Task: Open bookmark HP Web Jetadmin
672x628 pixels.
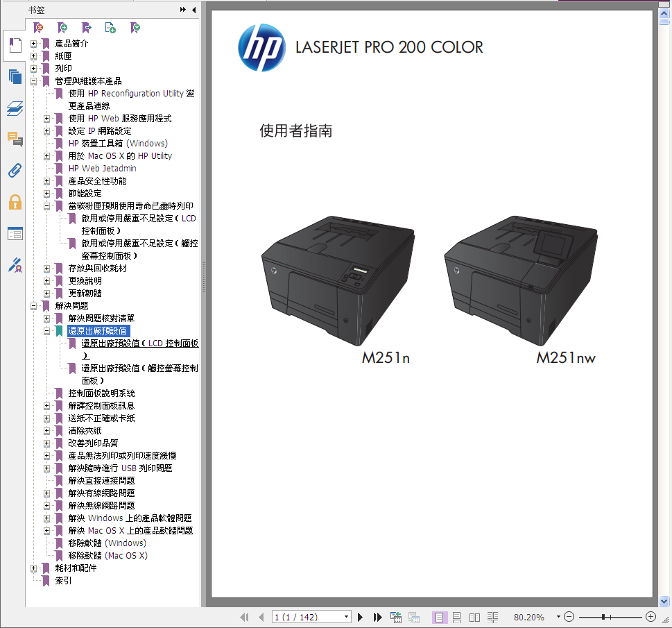Action: pos(103,169)
